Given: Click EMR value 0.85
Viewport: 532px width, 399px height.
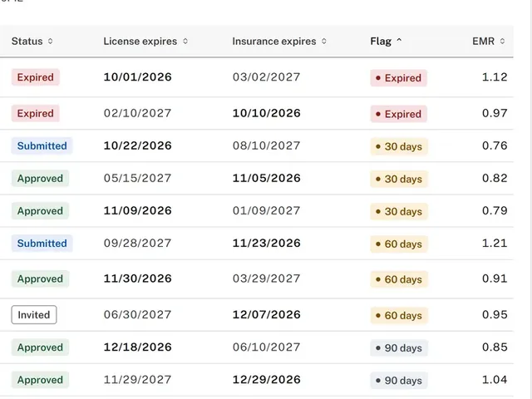Looking at the screenshot, I should click(x=495, y=347).
